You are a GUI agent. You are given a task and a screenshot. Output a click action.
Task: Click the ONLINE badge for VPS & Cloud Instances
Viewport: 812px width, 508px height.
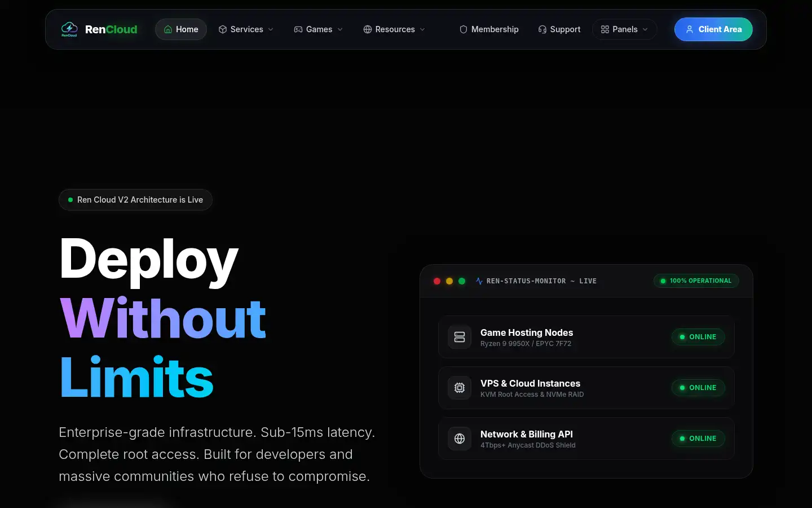pyautogui.click(x=698, y=388)
